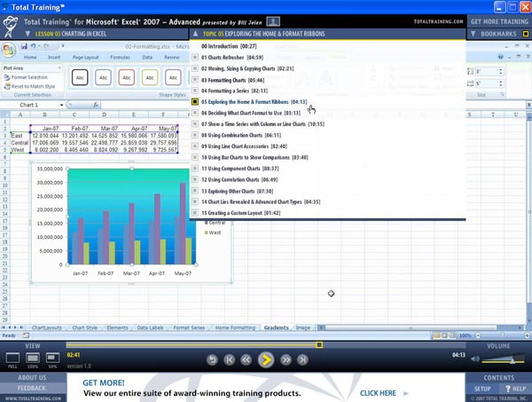Skip to next topic button
Viewport: 532px width, 402px height.
(303, 359)
